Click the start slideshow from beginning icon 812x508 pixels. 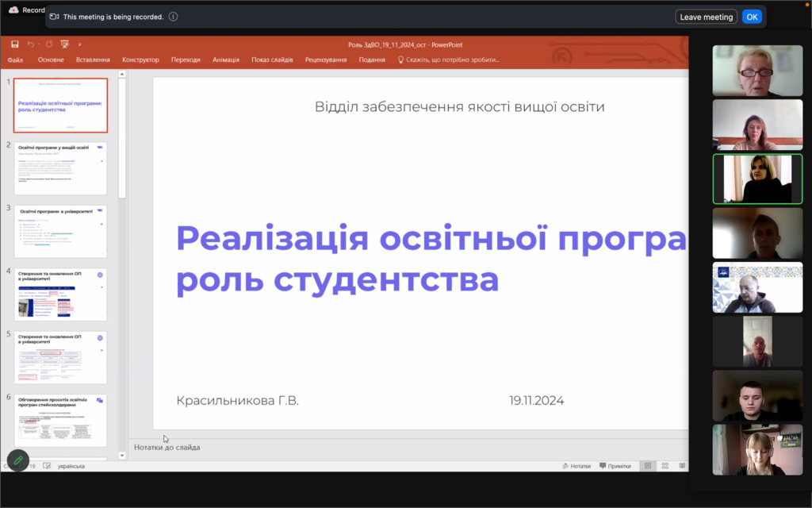point(65,44)
